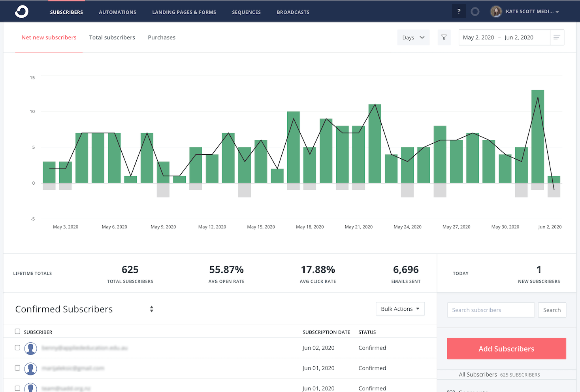The width and height of the screenshot is (580, 392).
Task: Click the circle icon beside the help button
Action: (x=475, y=11)
